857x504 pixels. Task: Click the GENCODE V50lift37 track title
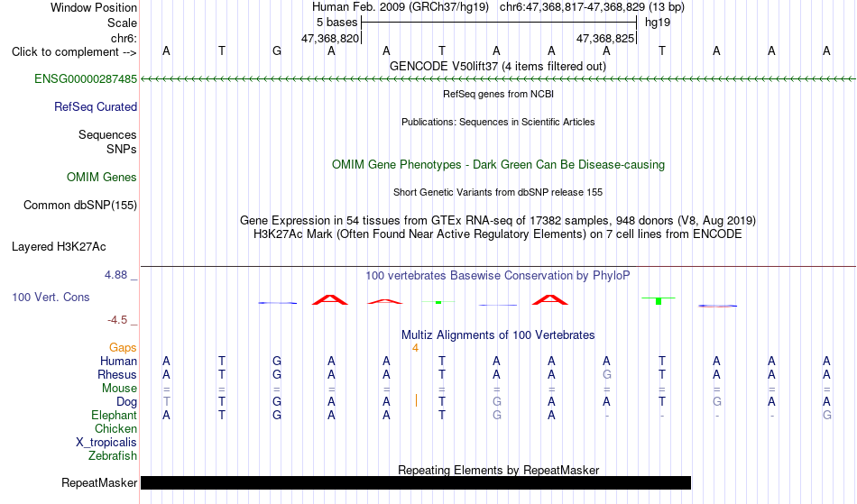[x=497, y=66]
